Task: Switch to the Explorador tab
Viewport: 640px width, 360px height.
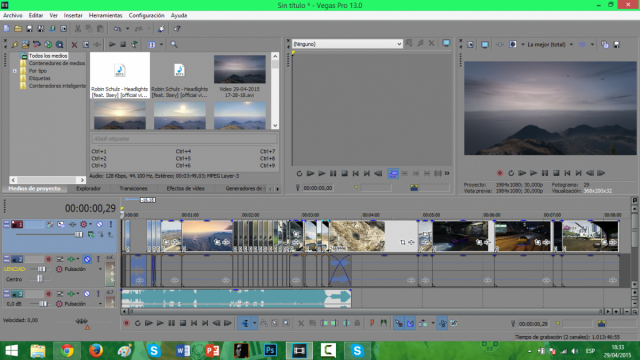Action: (x=88, y=189)
